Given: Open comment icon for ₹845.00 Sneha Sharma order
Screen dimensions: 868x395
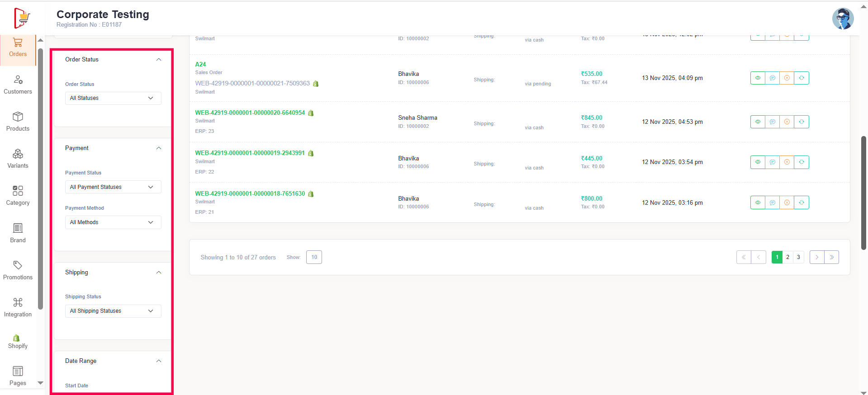Looking at the screenshot, I should pyautogui.click(x=772, y=122).
